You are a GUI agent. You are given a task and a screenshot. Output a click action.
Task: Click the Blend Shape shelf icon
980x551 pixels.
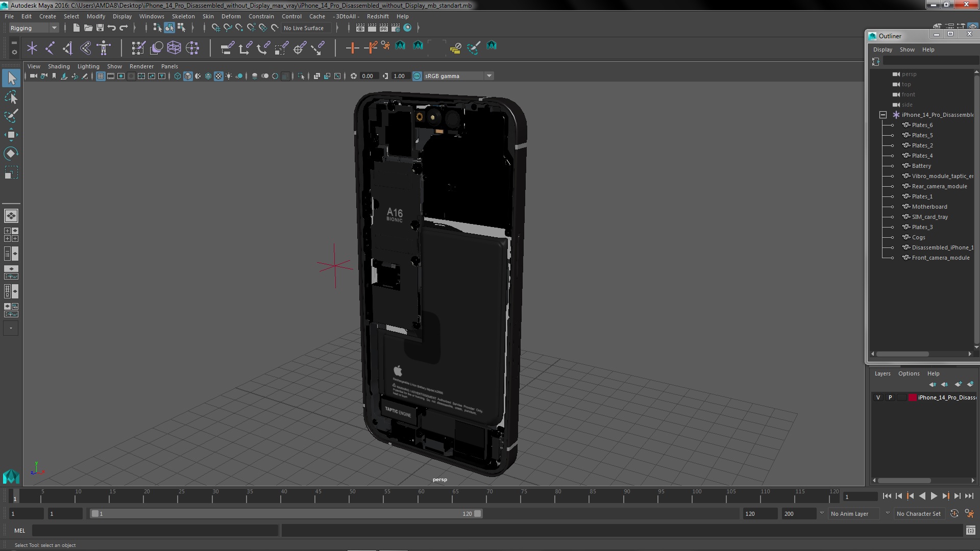[156, 48]
